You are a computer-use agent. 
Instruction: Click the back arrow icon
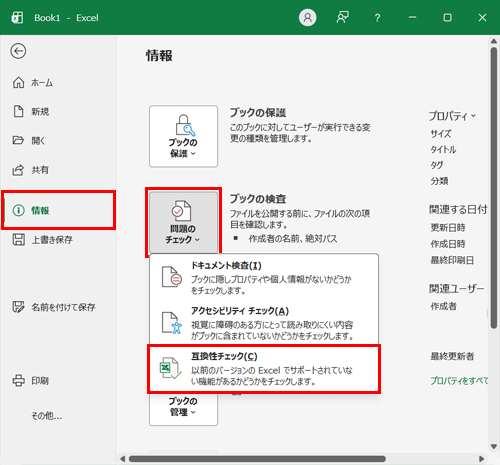coord(18,51)
